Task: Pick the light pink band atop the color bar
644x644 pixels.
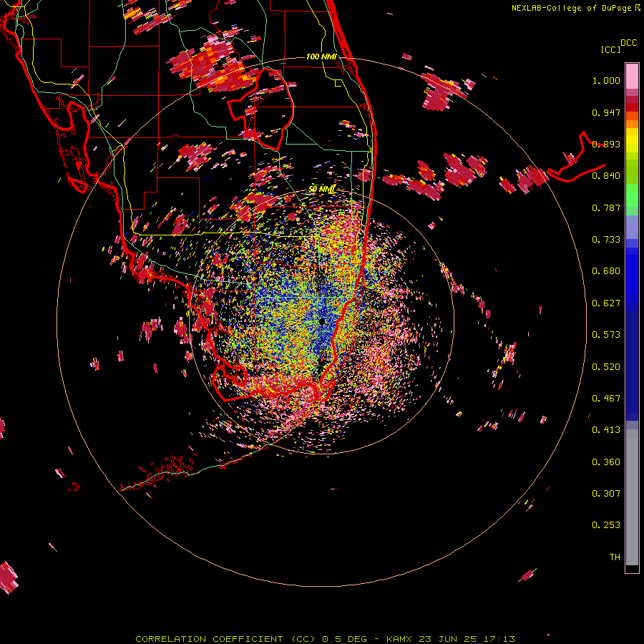Action: coord(632,77)
